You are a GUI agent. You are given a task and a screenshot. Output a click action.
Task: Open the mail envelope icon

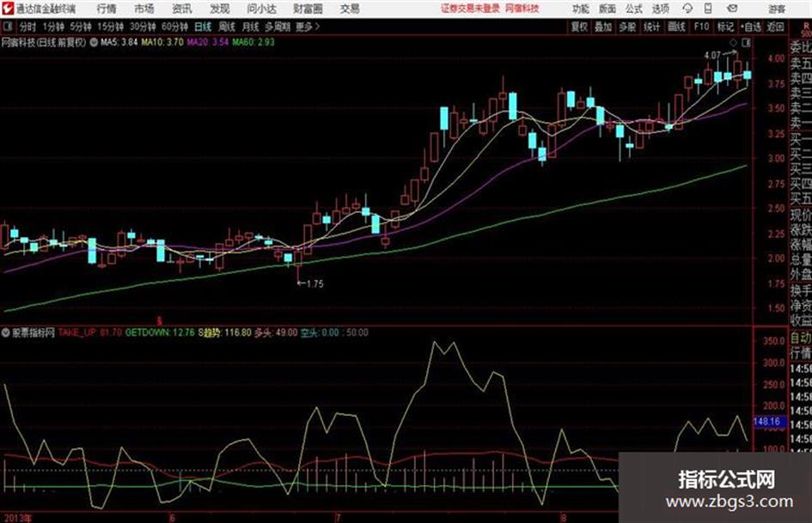[x=732, y=9]
